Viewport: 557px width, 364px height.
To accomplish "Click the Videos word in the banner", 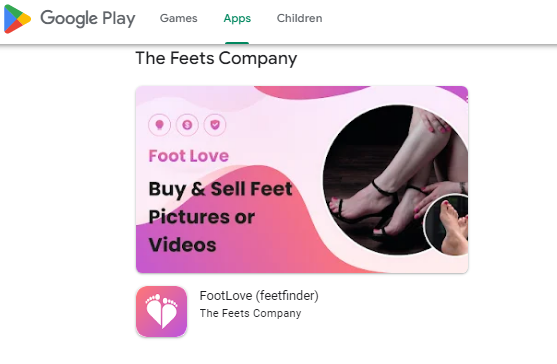I will pos(182,245).
